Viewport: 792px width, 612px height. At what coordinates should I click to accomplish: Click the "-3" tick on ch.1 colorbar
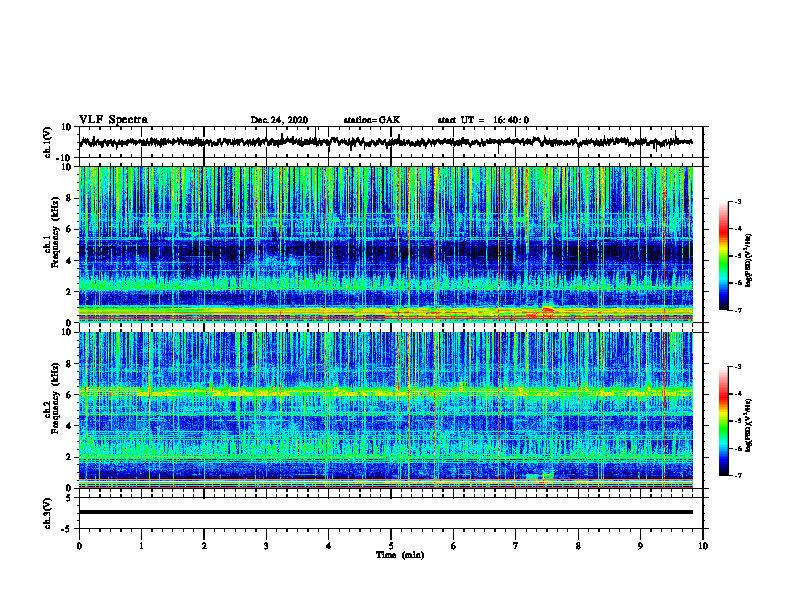tap(737, 202)
